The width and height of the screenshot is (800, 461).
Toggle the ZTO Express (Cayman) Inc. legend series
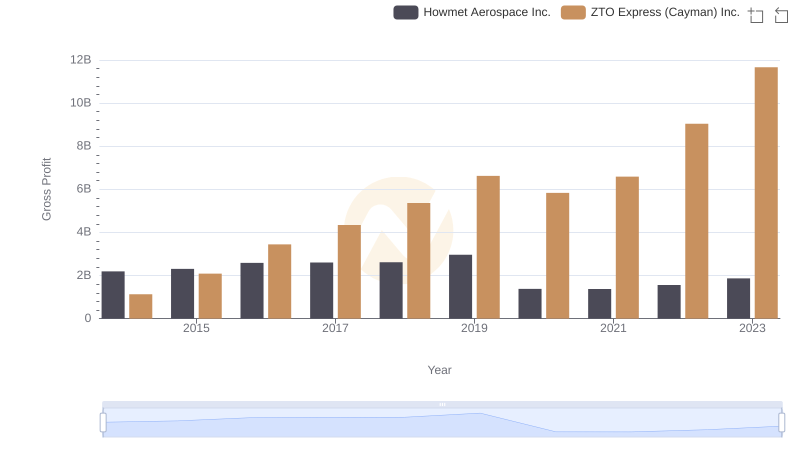650,12
